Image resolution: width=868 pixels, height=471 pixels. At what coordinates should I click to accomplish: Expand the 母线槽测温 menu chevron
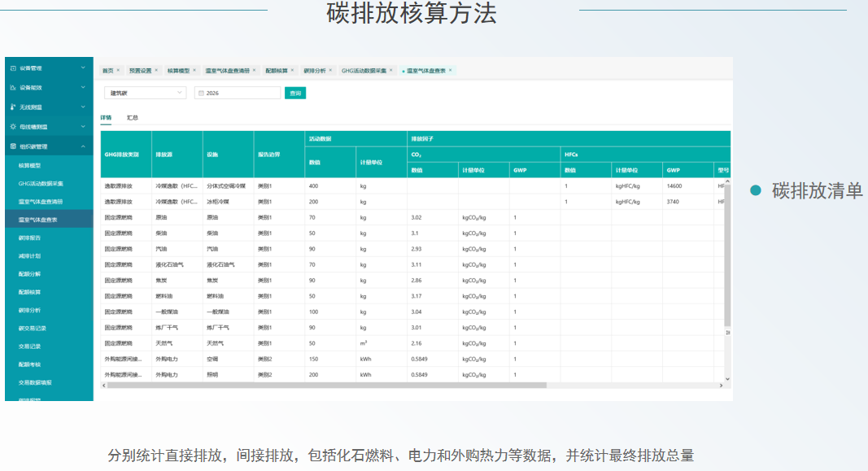click(x=83, y=126)
